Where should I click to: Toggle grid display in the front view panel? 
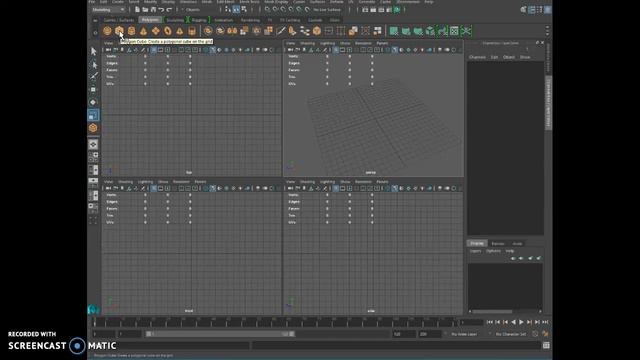point(154,188)
